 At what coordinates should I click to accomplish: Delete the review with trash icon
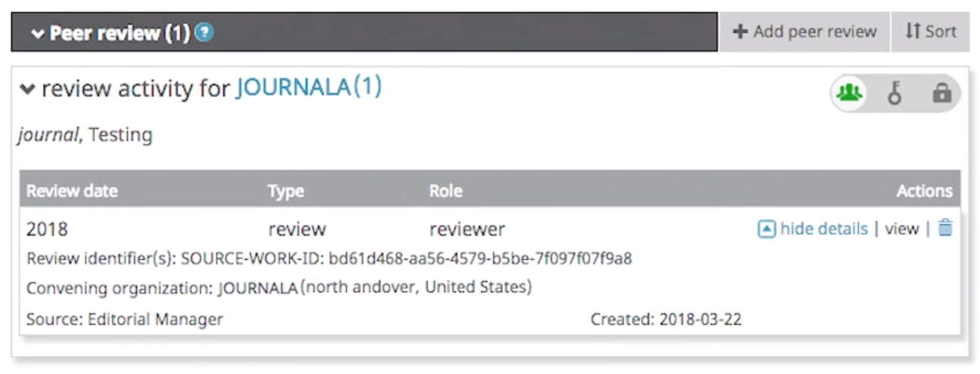pos(945,228)
